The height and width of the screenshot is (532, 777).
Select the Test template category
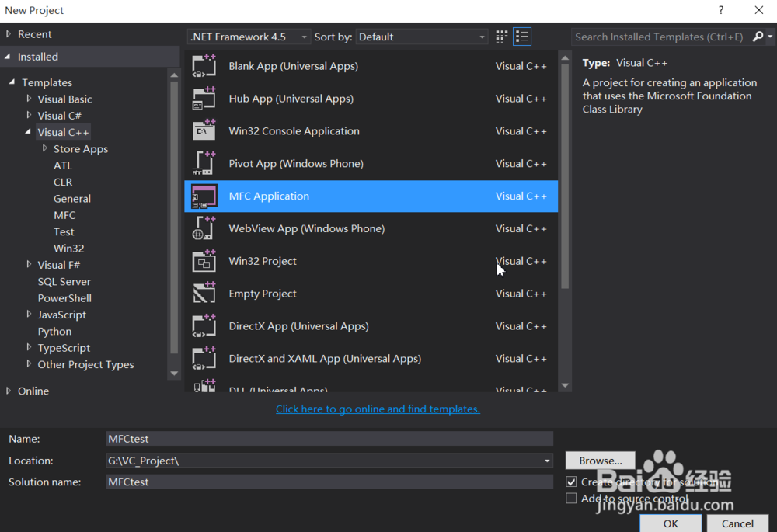coord(64,231)
